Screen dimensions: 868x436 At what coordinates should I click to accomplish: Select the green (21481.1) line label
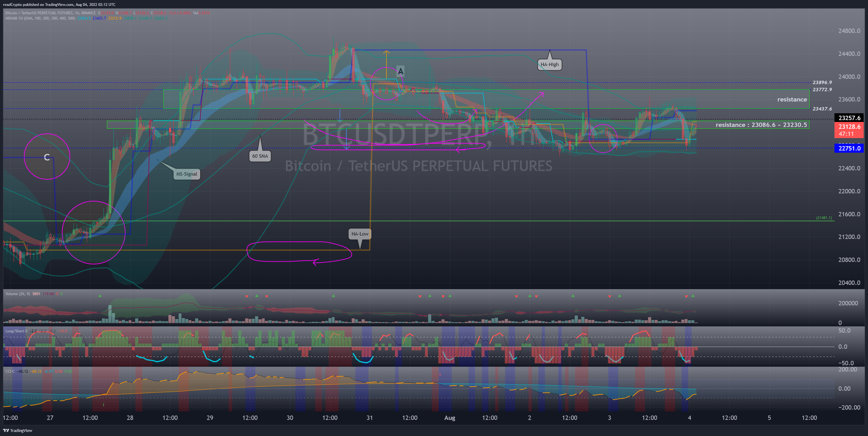[x=824, y=218]
